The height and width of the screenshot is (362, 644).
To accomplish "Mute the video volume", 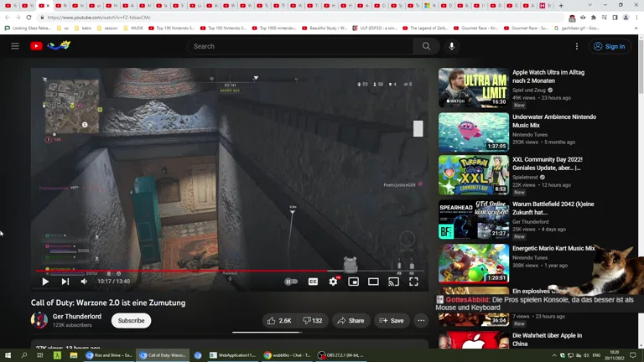I will click(84, 282).
